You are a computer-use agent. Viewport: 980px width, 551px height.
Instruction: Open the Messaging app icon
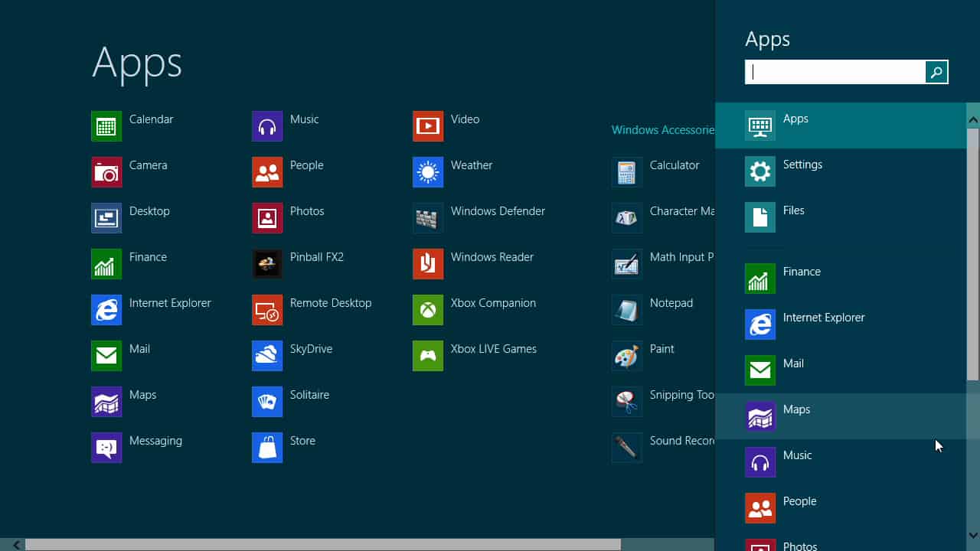(x=106, y=448)
